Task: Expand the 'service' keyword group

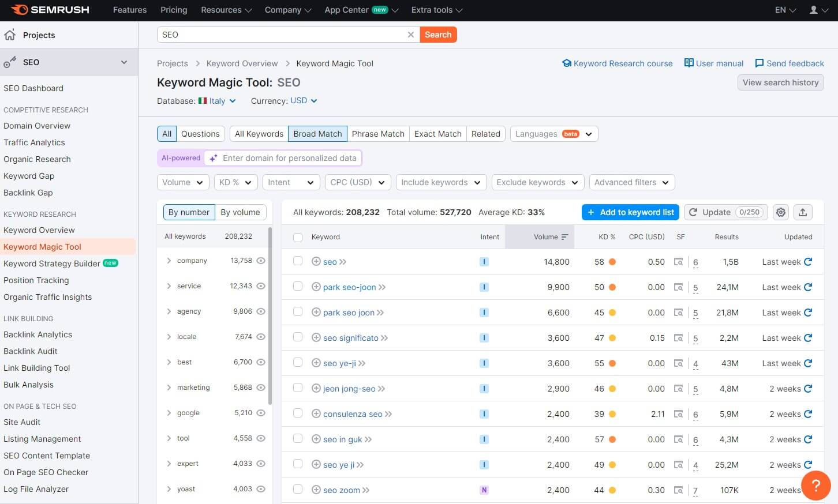Action: click(169, 286)
